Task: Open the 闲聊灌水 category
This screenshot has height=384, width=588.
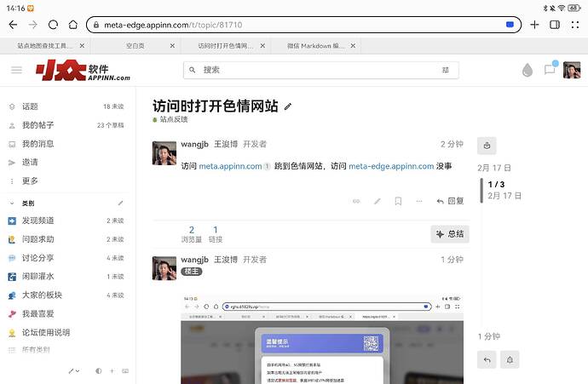Action: (66, 277)
